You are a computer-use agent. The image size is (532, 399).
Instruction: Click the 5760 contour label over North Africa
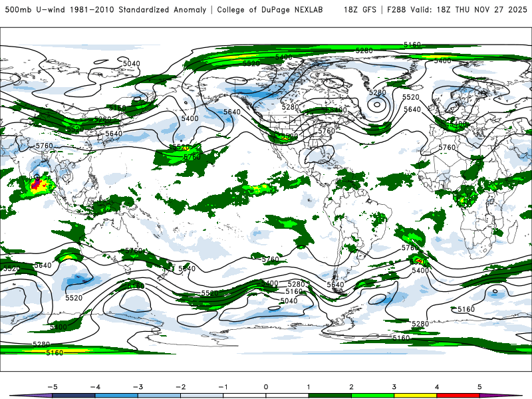(447, 147)
